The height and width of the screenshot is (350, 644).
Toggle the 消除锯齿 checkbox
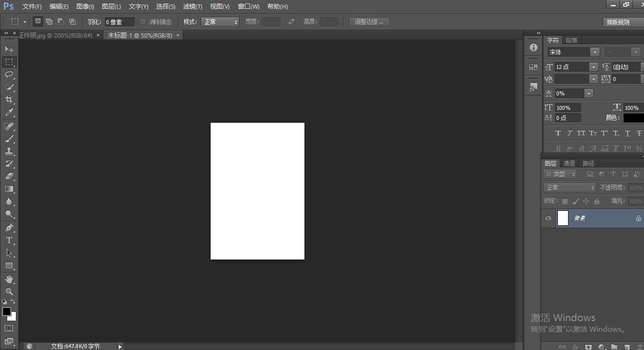pos(143,22)
